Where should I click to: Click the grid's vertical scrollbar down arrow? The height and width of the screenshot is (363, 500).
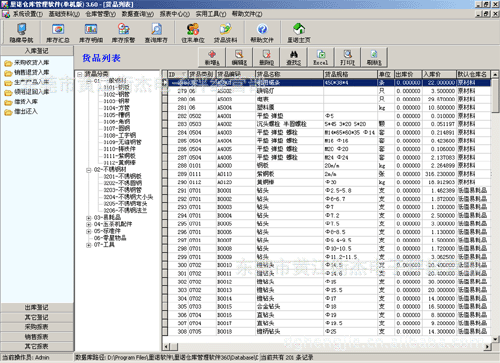495,339
